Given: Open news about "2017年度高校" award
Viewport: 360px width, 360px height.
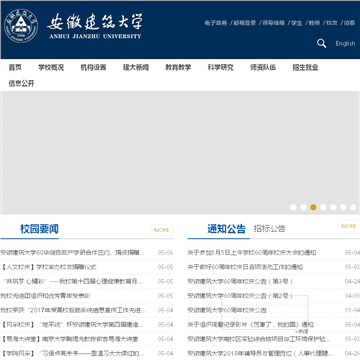Looking at the screenshot, I should click(x=73, y=310).
